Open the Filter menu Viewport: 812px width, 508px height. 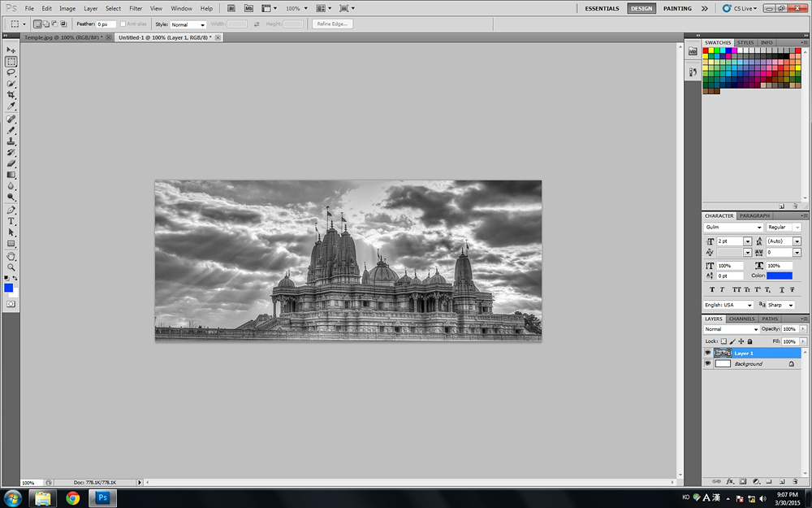(136, 8)
